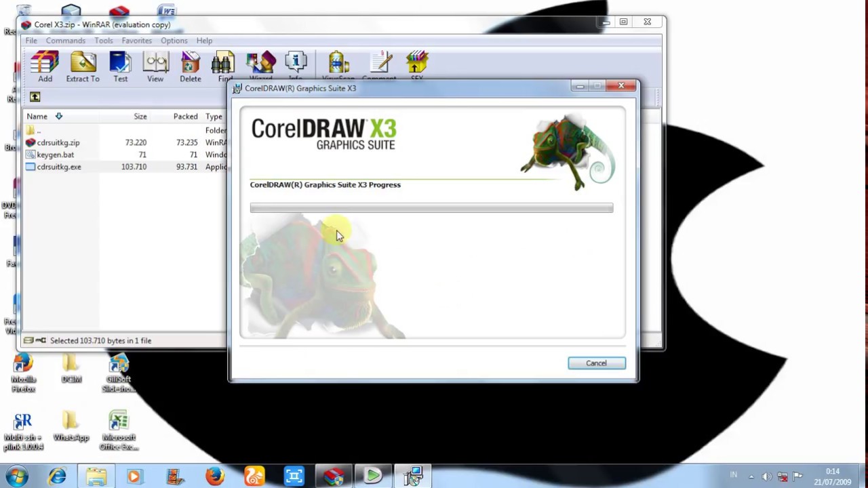Cancel the CorelDRAW installation
The height and width of the screenshot is (488, 868).
point(597,363)
